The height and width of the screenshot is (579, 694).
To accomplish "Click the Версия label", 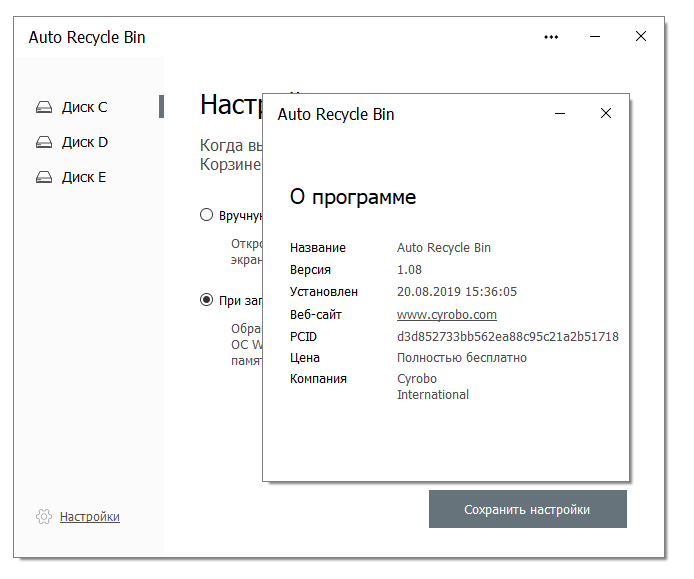I will click(x=310, y=270).
